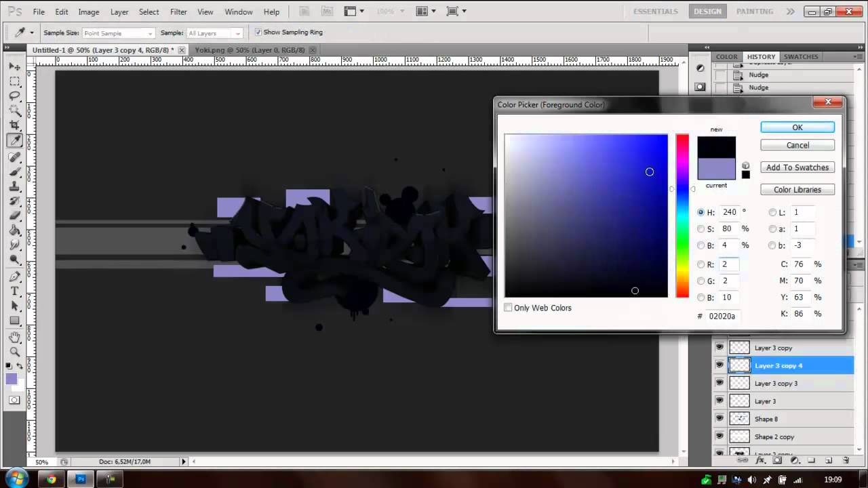Select the Clone Stamp tool
The image size is (868, 488).
(14, 186)
